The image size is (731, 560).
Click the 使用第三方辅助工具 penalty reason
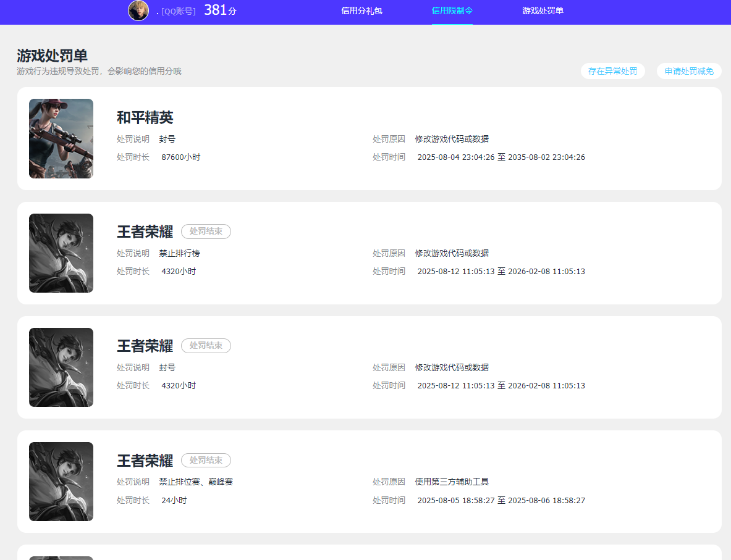(451, 481)
